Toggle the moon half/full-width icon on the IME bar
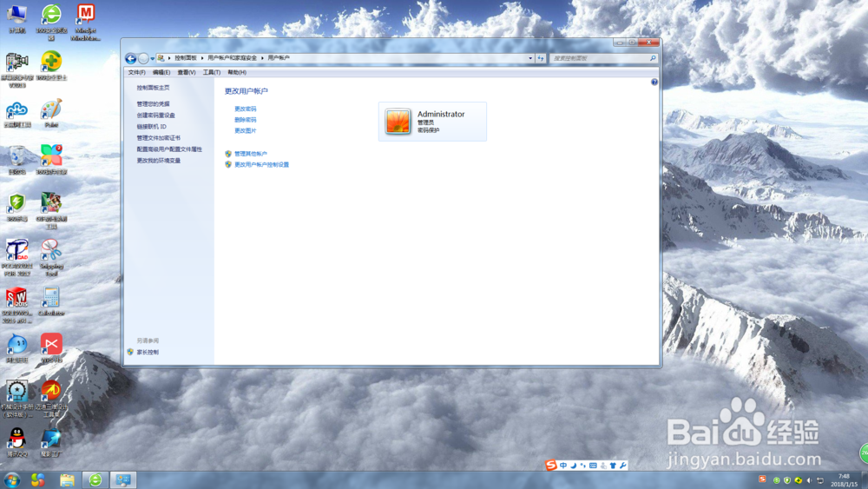This screenshot has width=868, height=489. point(574,466)
